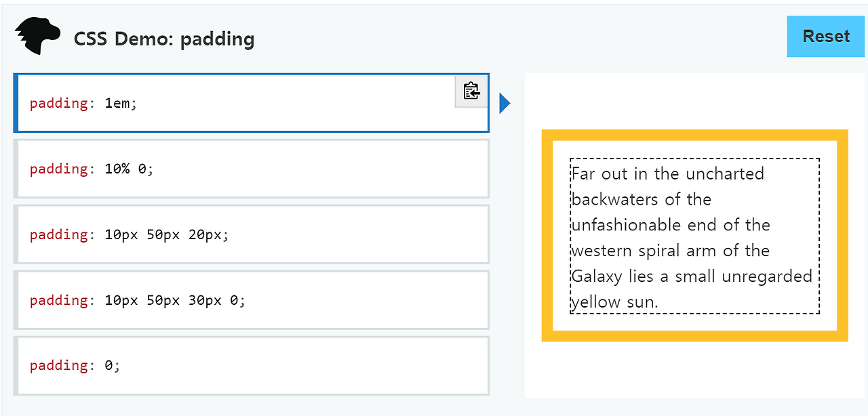Reset the CSS demo
The width and height of the screenshot is (868, 416).
(x=826, y=37)
